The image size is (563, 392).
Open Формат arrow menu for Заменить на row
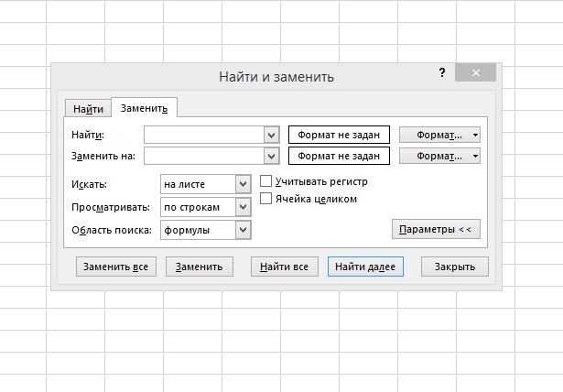click(476, 156)
